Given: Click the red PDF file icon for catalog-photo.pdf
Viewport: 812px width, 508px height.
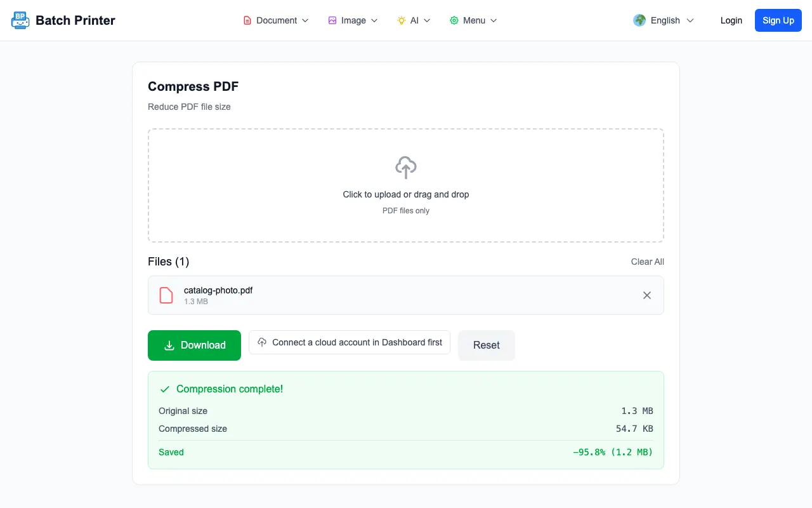Looking at the screenshot, I should click(166, 295).
